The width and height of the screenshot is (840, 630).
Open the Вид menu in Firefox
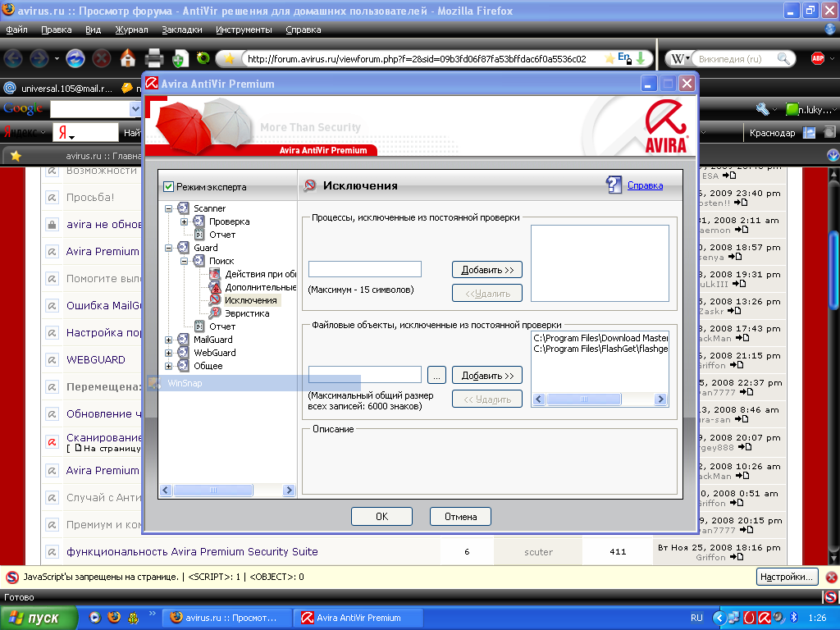coord(94,30)
